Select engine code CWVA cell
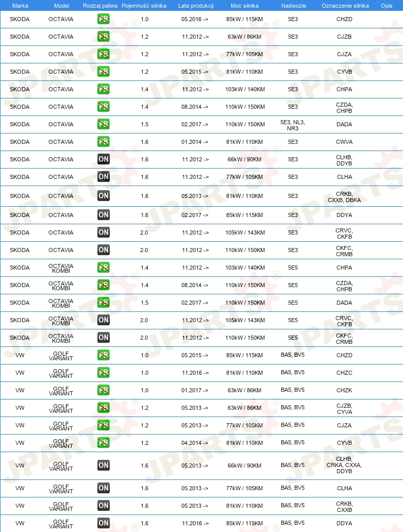403x532 pixels. 344,142
